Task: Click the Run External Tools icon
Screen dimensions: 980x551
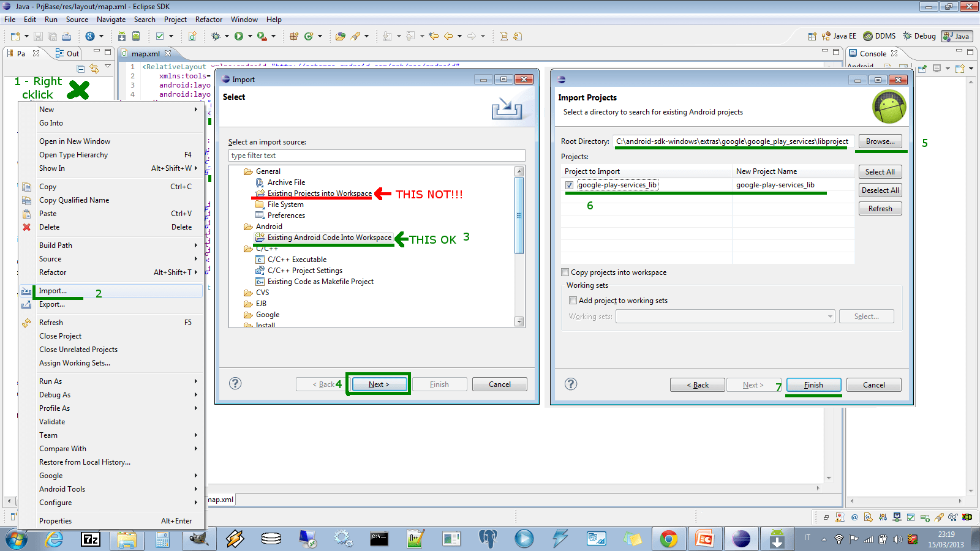Action: (x=262, y=36)
